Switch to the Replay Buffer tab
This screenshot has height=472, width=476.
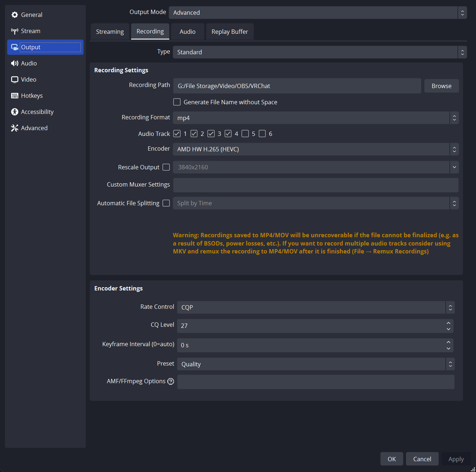tap(230, 32)
